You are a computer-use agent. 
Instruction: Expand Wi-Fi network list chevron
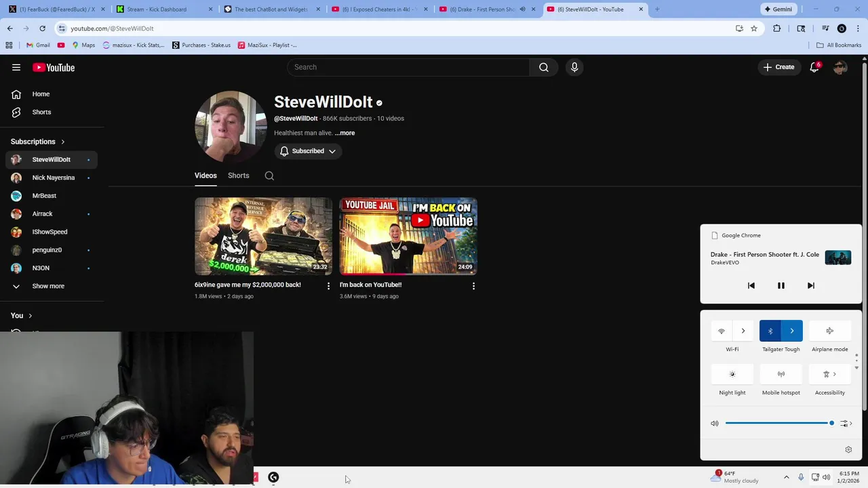(x=743, y=331)
